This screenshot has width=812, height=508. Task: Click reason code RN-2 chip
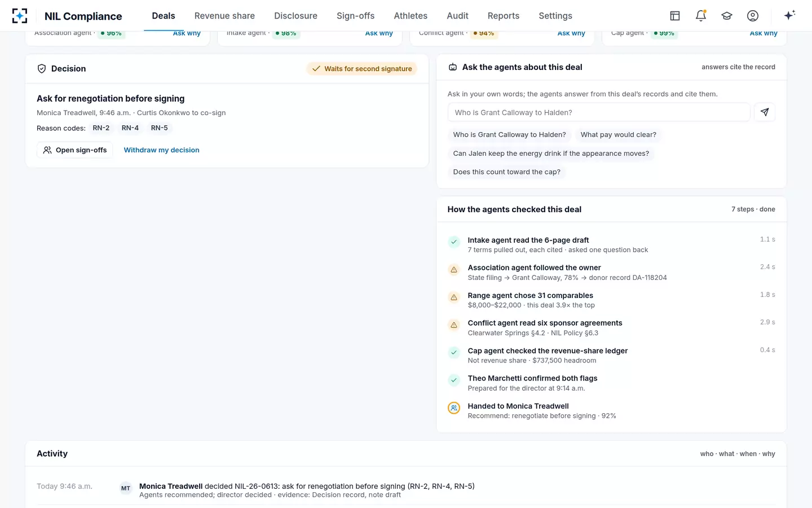(x=101, y=128)
